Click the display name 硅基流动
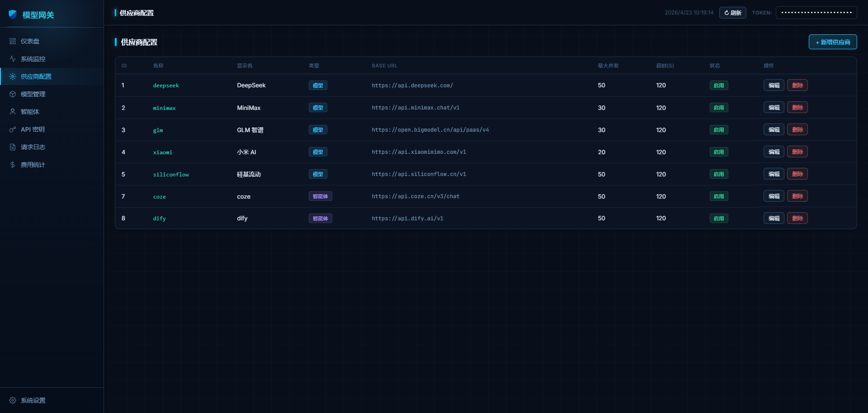The width and height of the screenshot is (868, 413). (249, 174)
